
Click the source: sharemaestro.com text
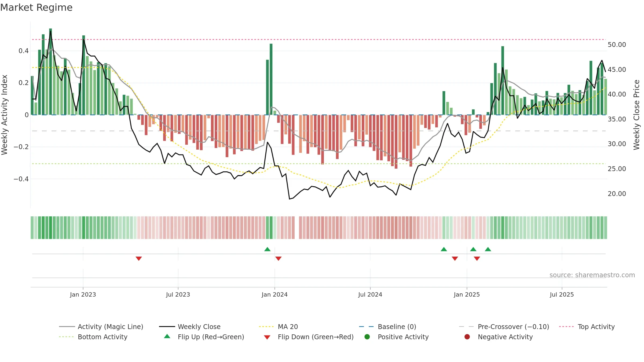[592, 275]
